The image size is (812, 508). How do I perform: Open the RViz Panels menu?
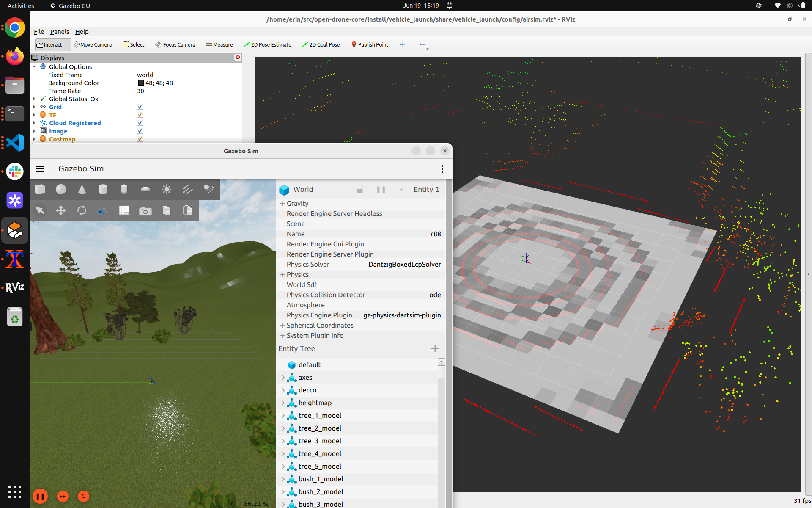60,32
